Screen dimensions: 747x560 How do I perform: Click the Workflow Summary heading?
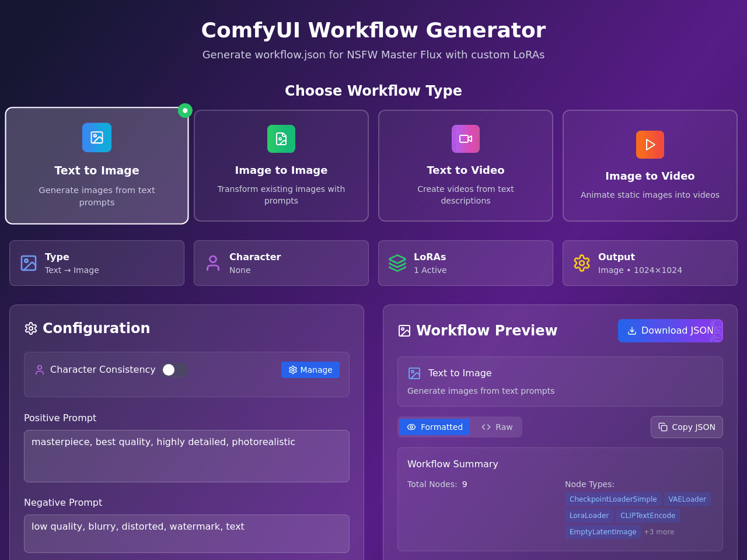pos(453,464)
